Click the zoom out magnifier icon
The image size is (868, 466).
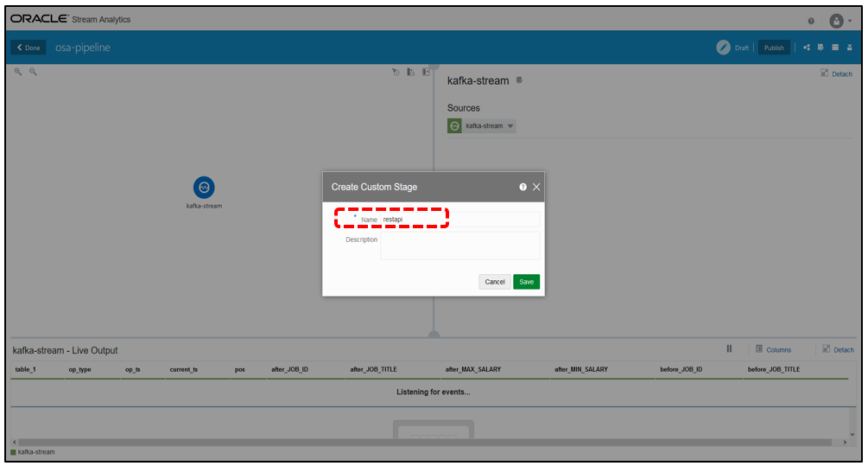click(33, 72)
